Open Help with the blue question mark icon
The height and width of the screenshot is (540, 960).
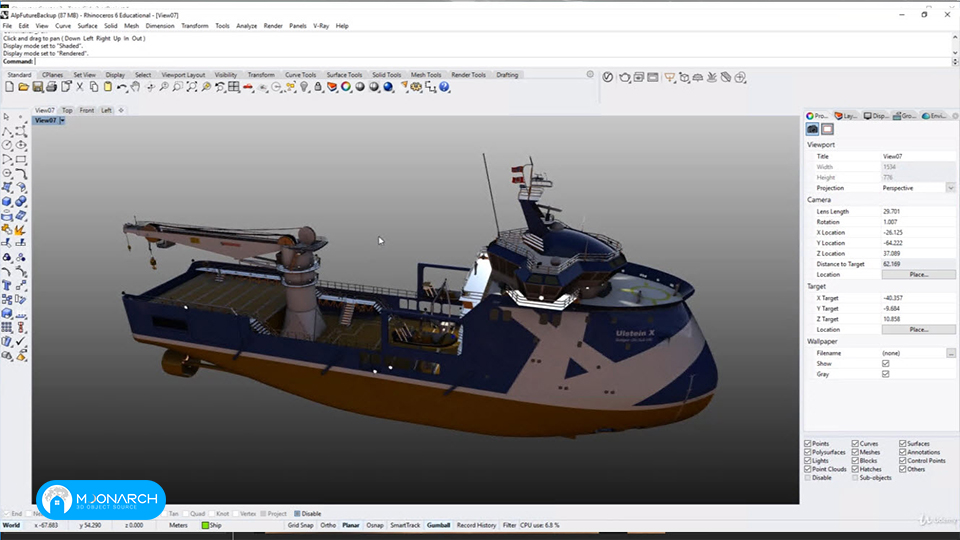444,88
